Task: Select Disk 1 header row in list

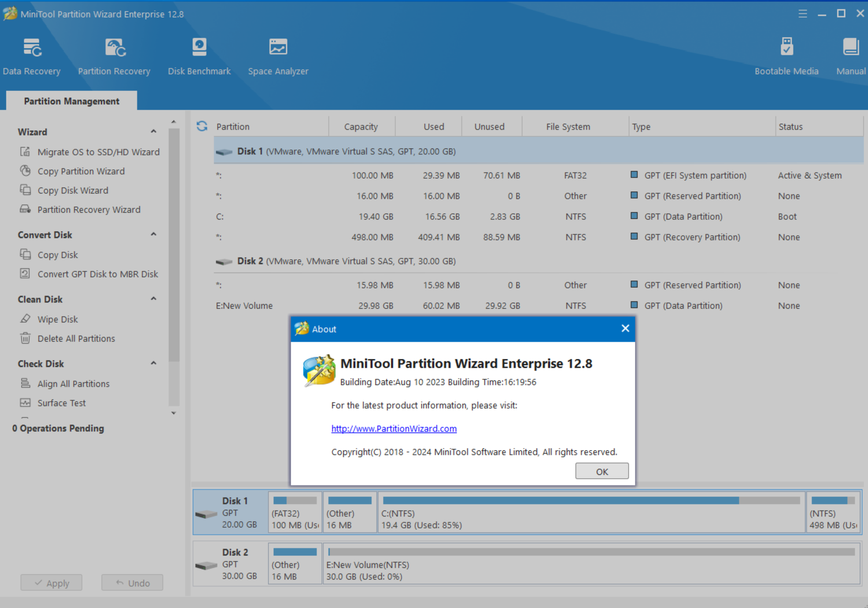Action: [x=538, y=151]
